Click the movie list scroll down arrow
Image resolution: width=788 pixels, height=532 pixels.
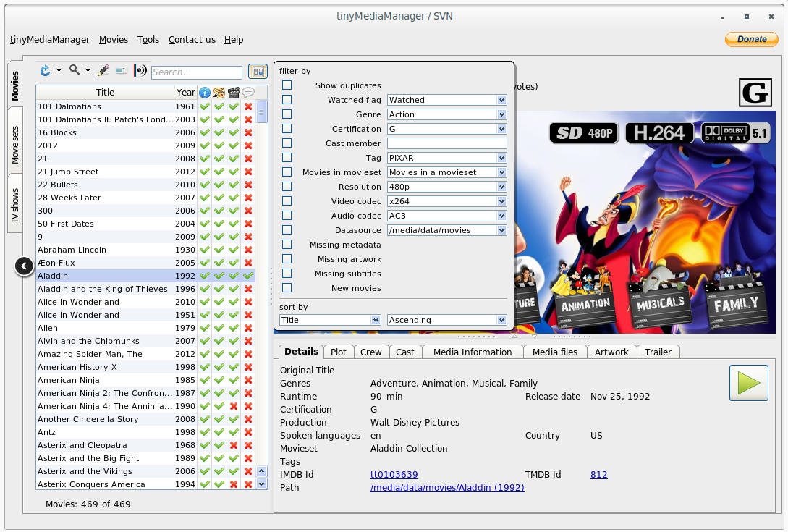pyautogui.click(x=261, y=484)
